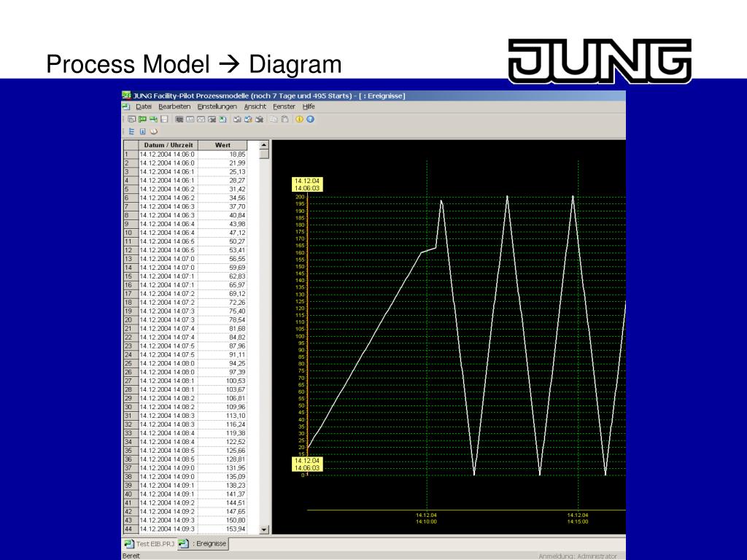This screenshot has height=560, width=747.
Task: Click the blue help question icon
Action: click(x=310, y=120)
